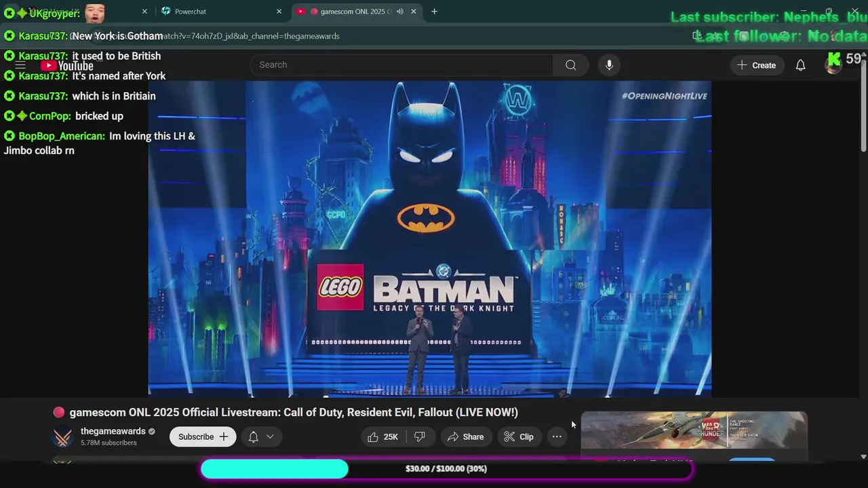Screen dimensions: 868x488
Task: Mute the gamescom tab via speaker icon
Action: point(400,12)
